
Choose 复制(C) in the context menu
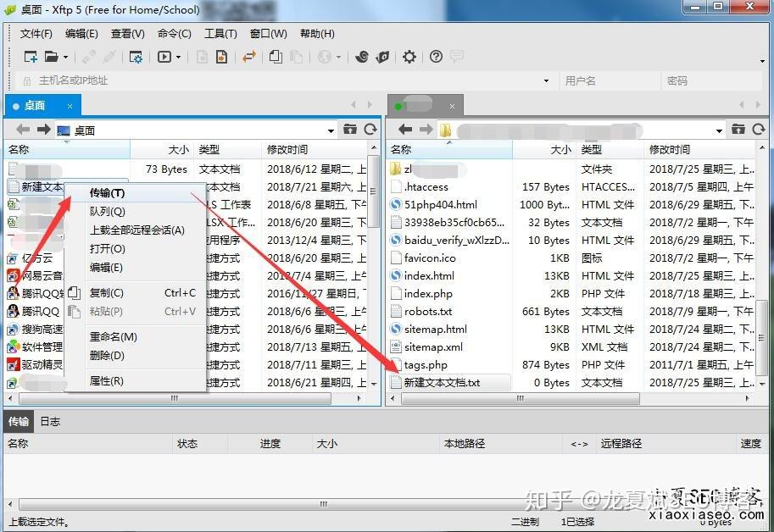[136, 293]
